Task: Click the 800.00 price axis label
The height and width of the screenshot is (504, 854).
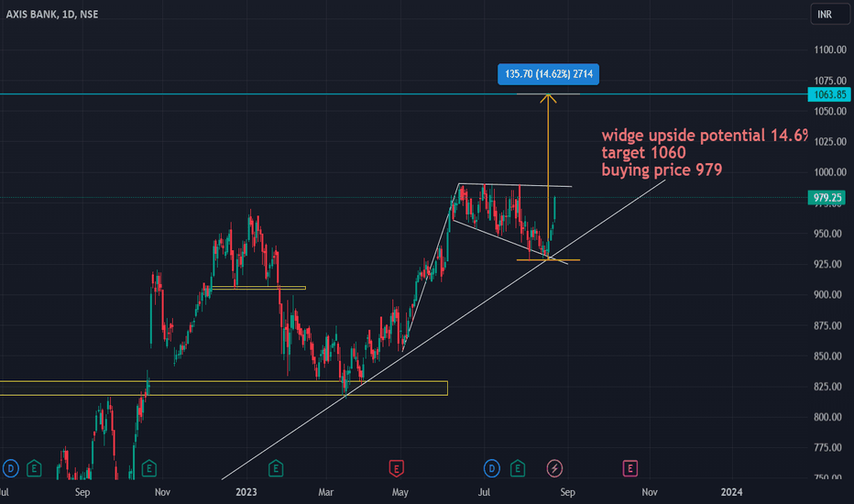Action: tap(827, 417)
